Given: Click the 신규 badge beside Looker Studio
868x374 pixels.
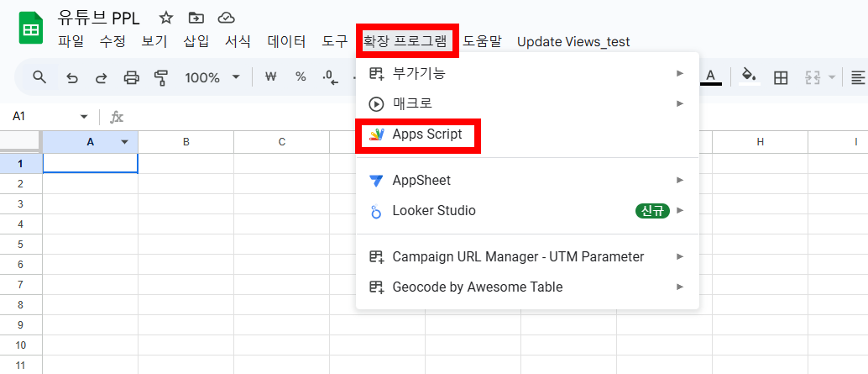Looking at the screenshot, I should [652, 211].
